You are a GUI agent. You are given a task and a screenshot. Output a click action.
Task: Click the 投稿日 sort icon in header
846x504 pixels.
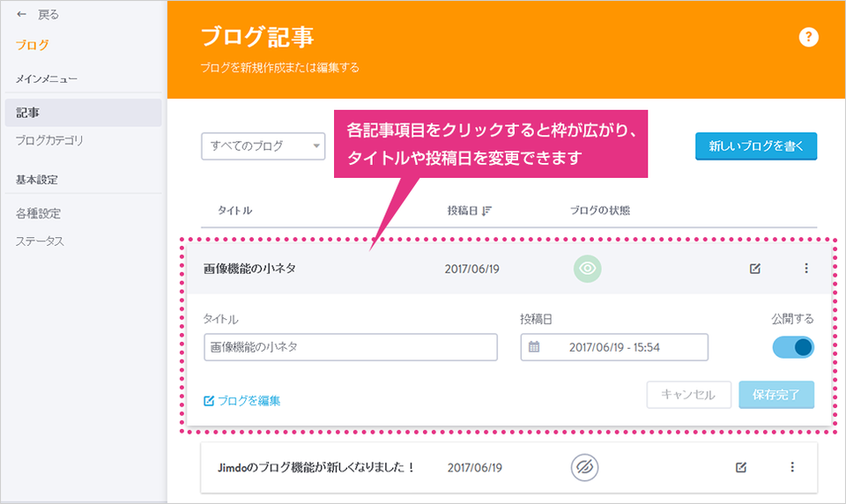[486, 211]
